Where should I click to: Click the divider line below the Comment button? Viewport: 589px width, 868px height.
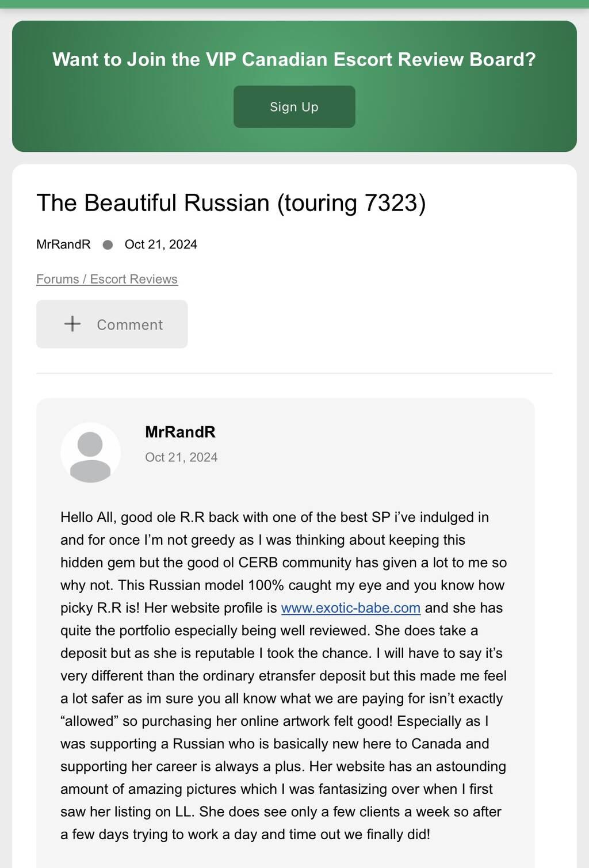tap(294, 373)
